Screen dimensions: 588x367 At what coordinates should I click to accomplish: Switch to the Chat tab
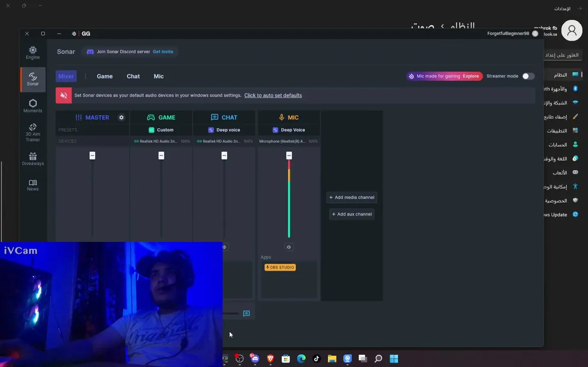click(x=133, y=76)
